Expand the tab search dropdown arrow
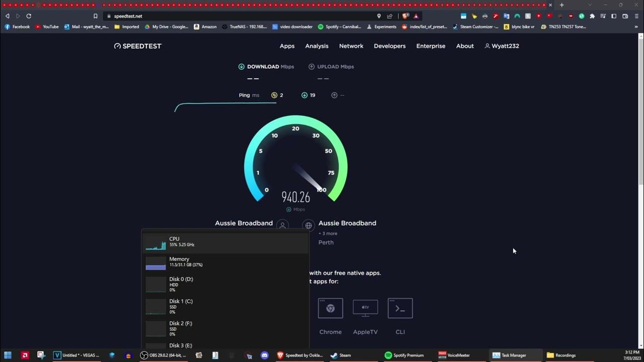Image resolution: width=644 pixels, height=362 pixels. [590, 5]
